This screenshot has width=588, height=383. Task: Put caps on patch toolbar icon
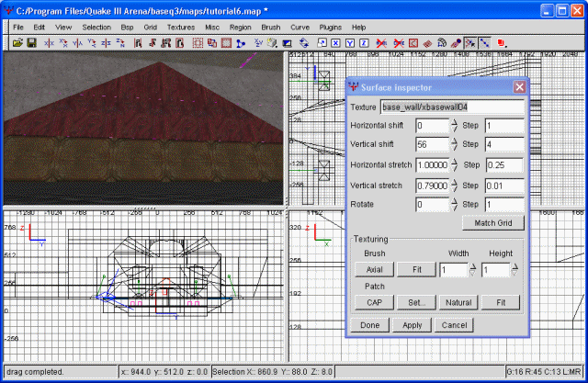pos(456,43)
